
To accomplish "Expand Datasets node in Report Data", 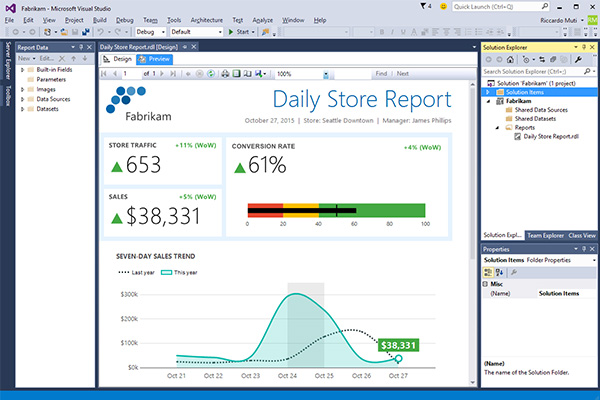I will pyautogui.click(x=22, y=109).
